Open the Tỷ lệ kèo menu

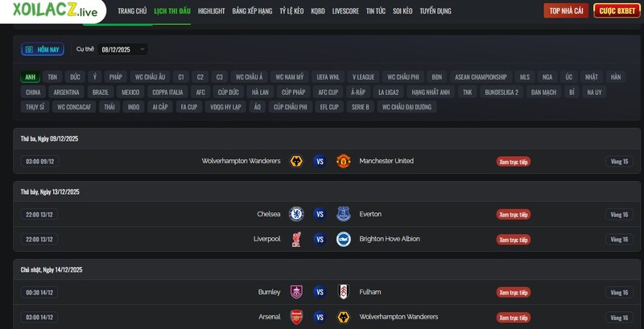coord(291,11)
